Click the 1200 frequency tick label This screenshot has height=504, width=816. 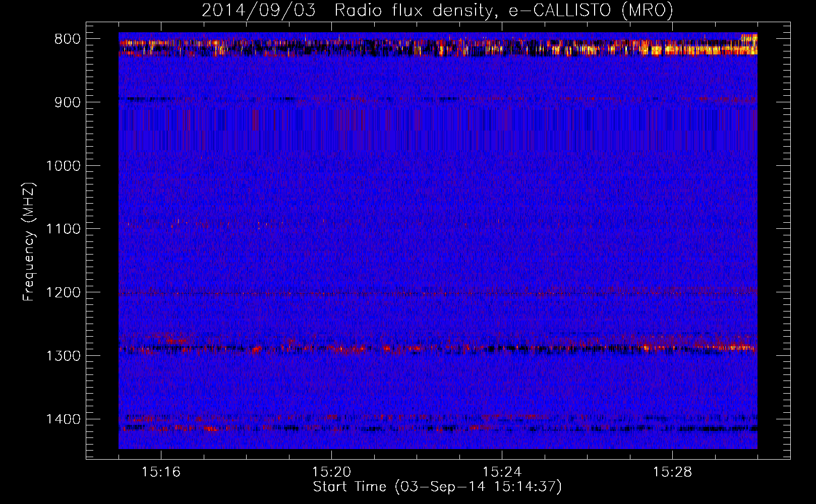point(63,293)
